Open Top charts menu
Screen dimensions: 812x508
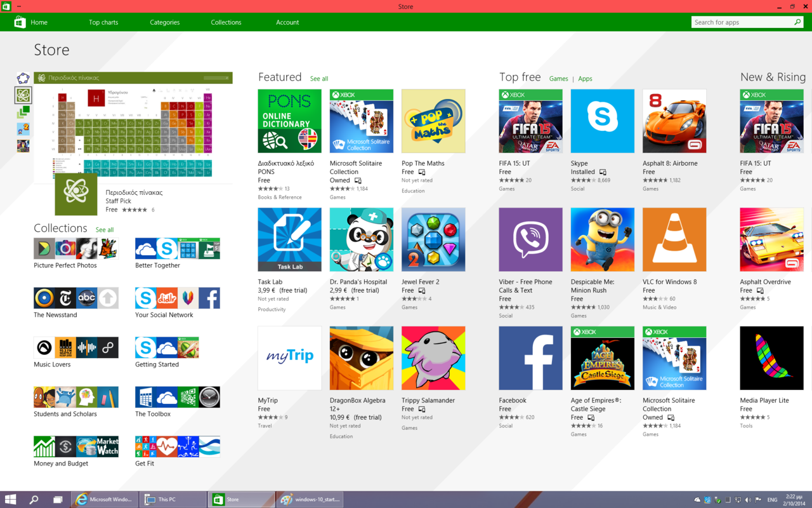(103, 22)
